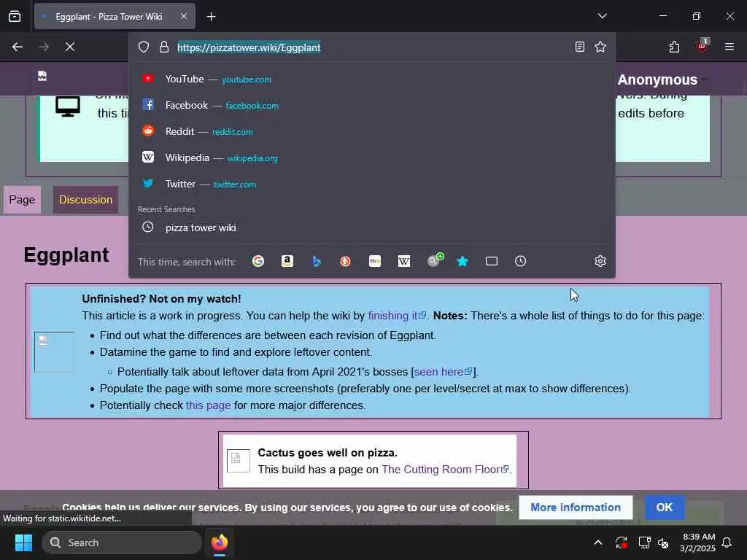The height and width of the screenshot is (560, 747).
Task: Search bookmarks with the star icon
Action: click(x=462, y=261)
